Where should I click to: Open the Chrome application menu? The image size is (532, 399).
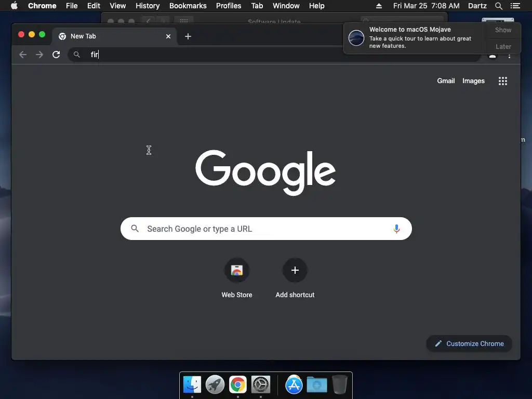click(42, 6)
